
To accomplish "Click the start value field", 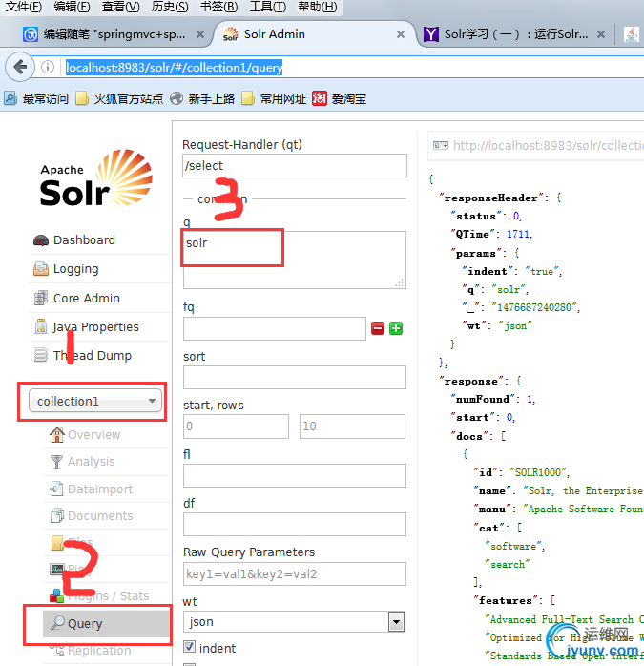I will point(236,427).
